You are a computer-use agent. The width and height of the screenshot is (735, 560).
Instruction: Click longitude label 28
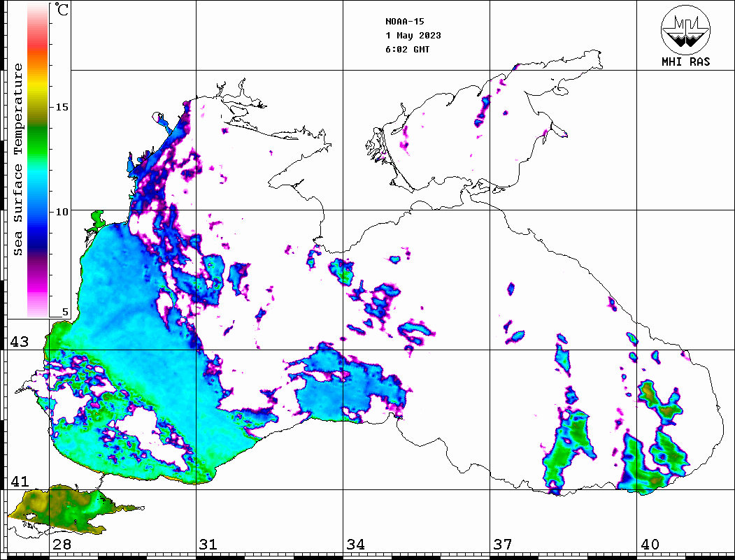coord(62,544)
